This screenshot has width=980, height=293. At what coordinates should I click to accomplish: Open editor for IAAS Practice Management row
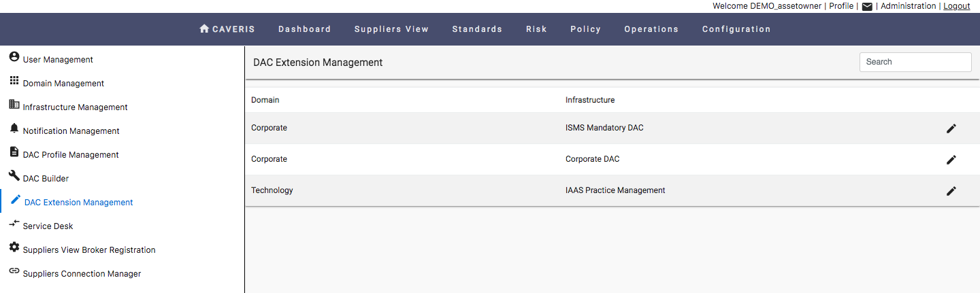click(x=951, y=191)
